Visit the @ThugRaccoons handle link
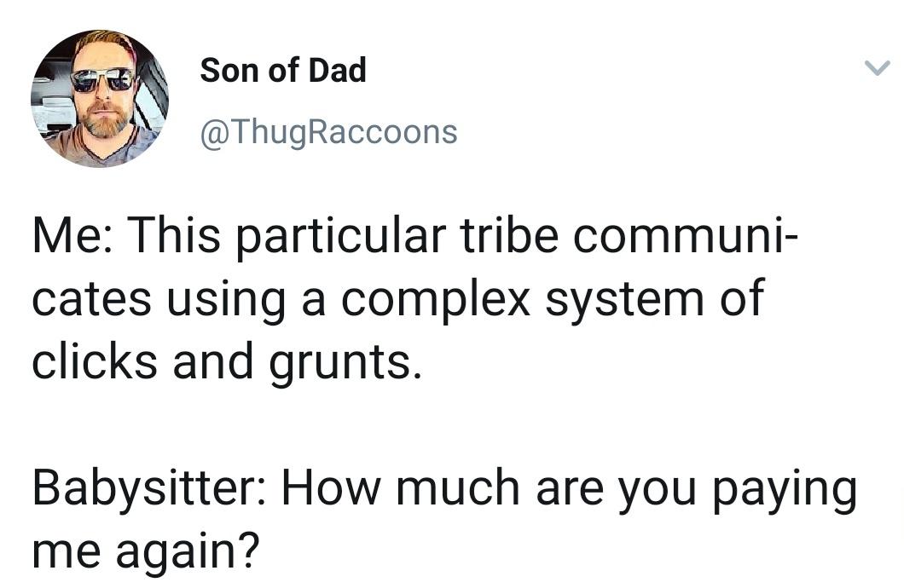Image resolution: width=904 pixels, height=588 pixels. point(328,132)
